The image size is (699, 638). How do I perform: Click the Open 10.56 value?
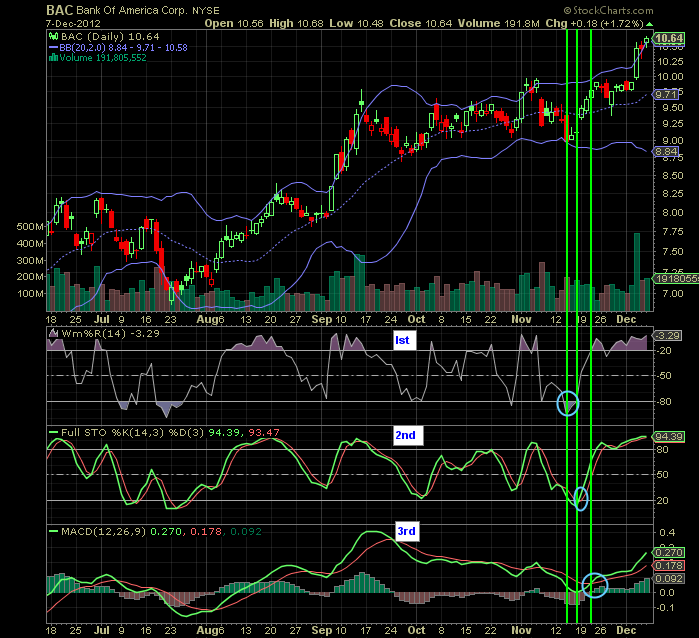coord(234,24)
